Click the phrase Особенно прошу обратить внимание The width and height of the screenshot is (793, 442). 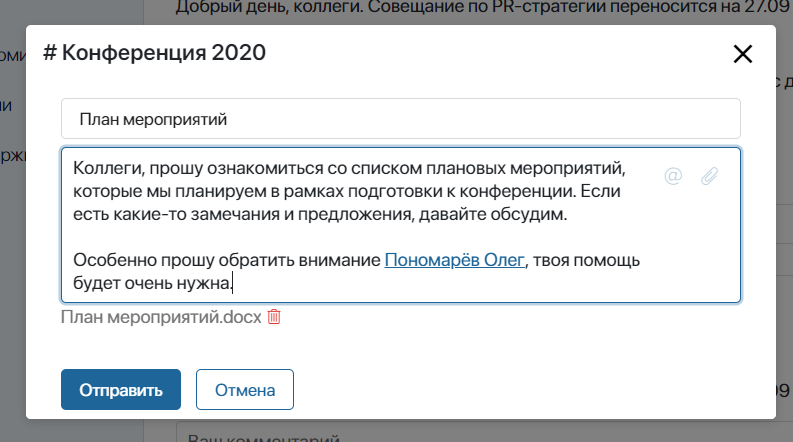click(x=227, y=260)
